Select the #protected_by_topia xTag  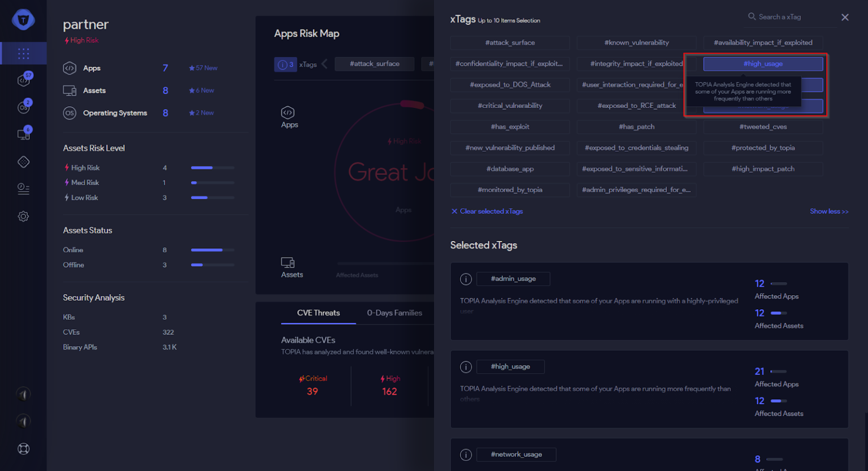click(x=763, y=148)
